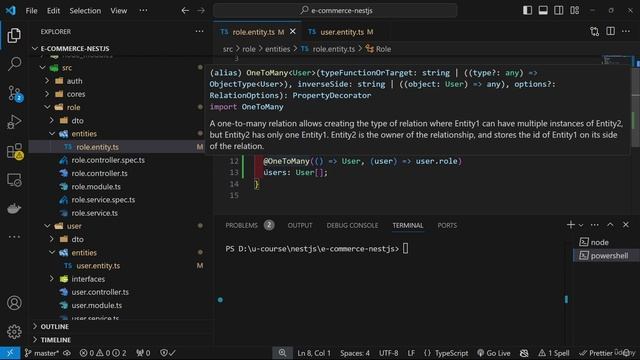The width and height of the screenshot is (640, 360).
Task: Open the Selection menu
Action: click(85, 11)
